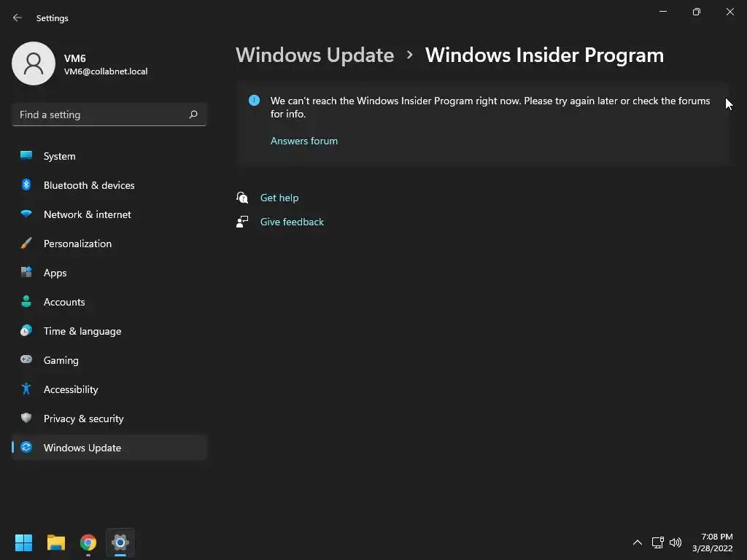Click the volume speaker icon in system tray
This screenshot has width=747, height=560.
coord(676,542)
